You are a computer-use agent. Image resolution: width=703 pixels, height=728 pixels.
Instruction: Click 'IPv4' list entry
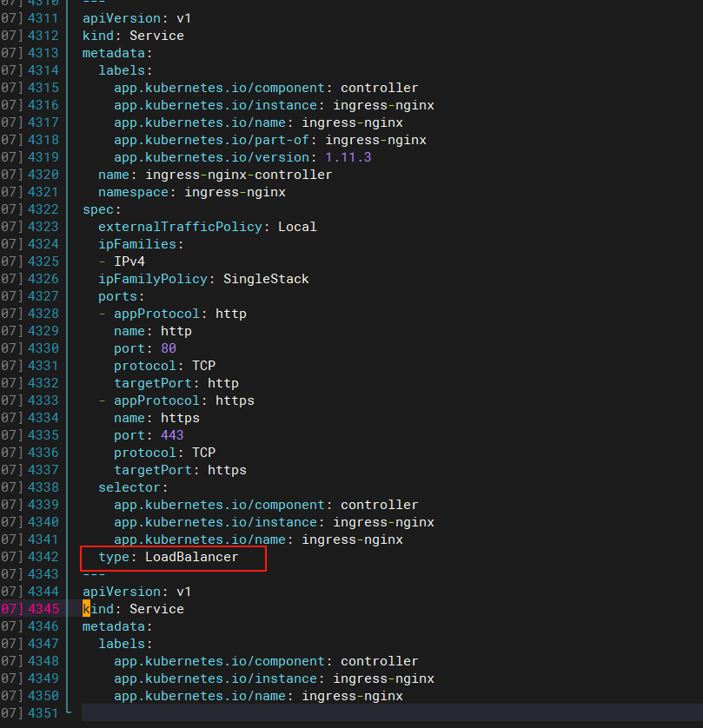tap(129, 261)
